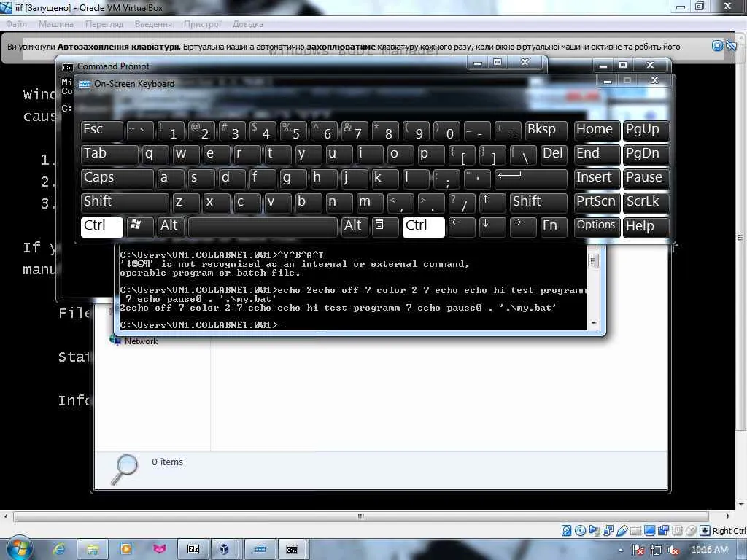This screenshot has width=747, height=560.
Task: Open Windows Media Player from the taskbar
Action: click(126, 550)
